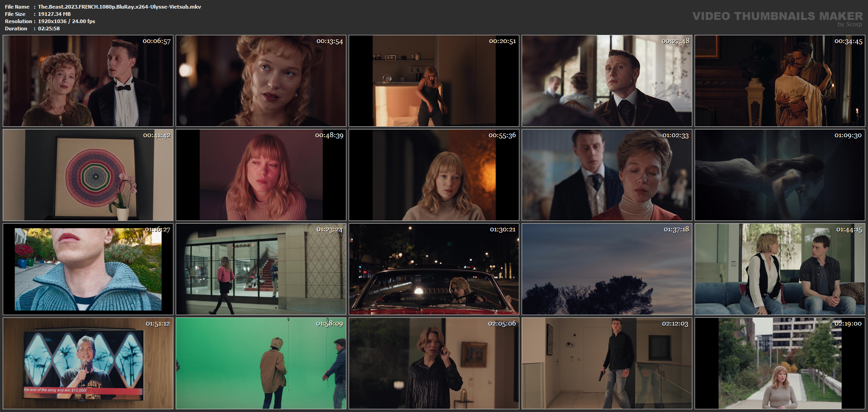Image resolution: width=868 pixels, height=412 pixels.
Task: Open the thumbnail stamped 00:06:57
Action: [88, 81]
